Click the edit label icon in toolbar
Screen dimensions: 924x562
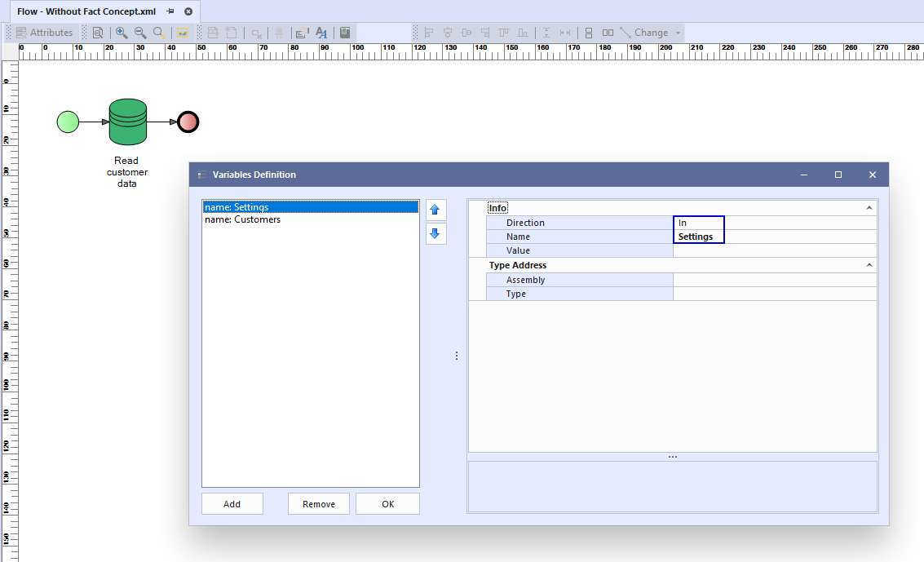(x=303, y=33)
